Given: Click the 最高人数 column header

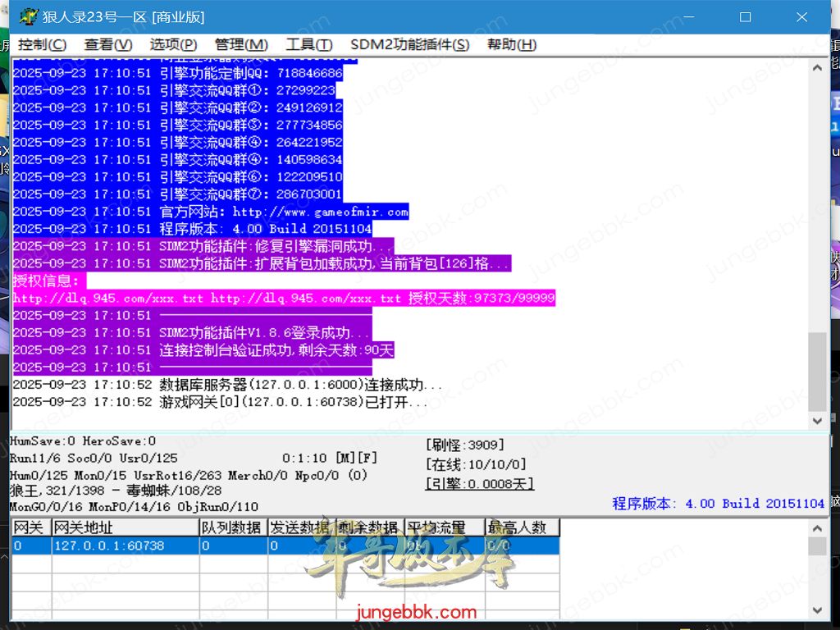Looking at the screenshot, I should [522, 527].
